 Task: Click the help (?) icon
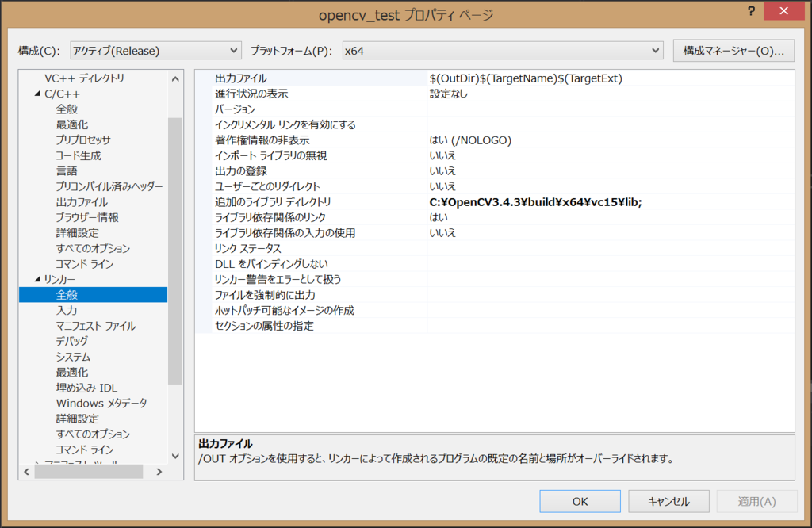click(x=750, y=10)
